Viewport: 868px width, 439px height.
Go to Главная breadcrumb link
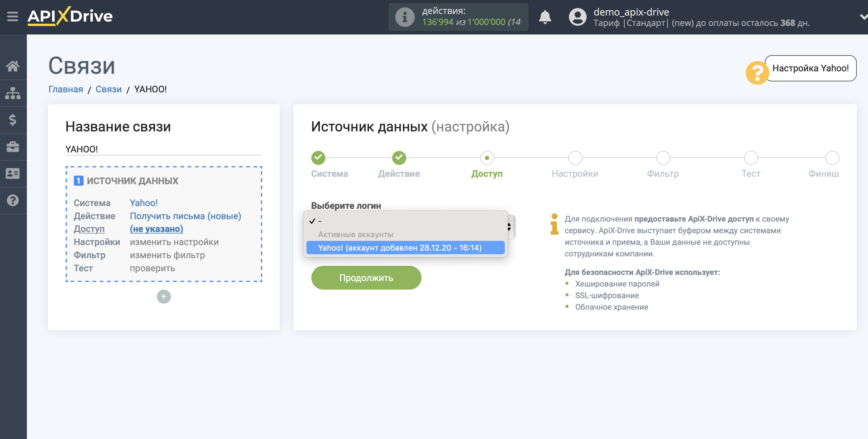pos(66,89)
